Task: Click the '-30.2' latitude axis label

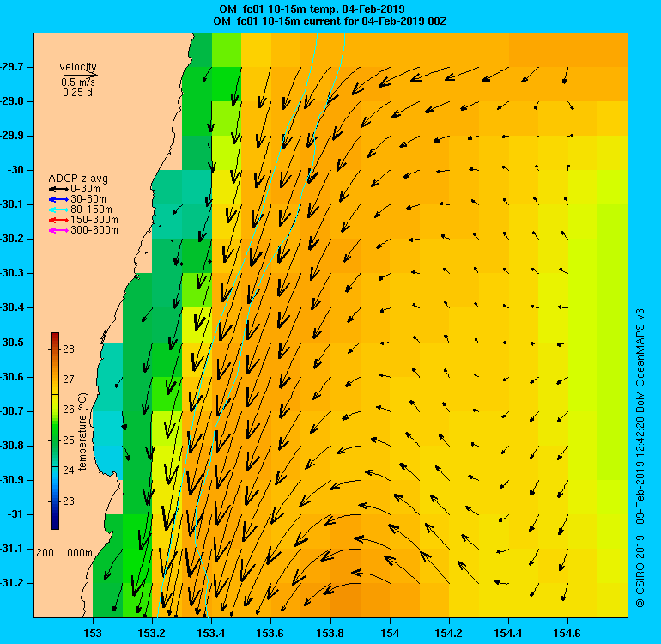Action: [x=11, y=239]
